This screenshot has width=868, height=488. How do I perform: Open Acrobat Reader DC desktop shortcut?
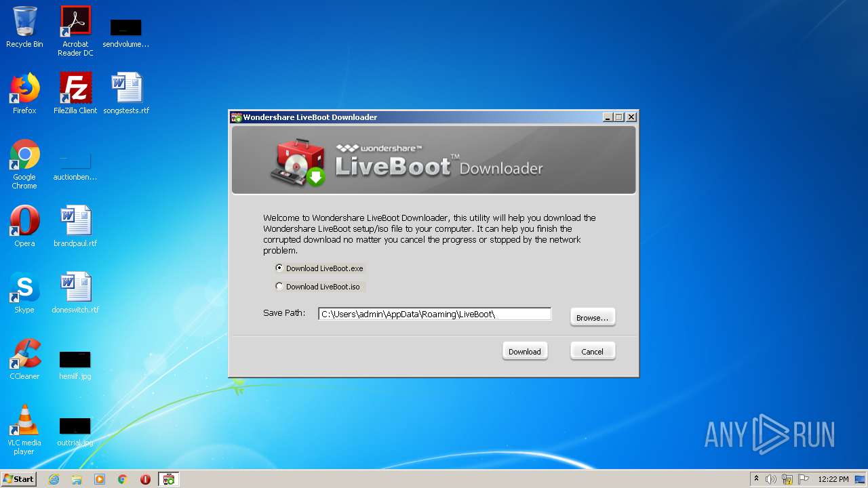(x=75, y=31)
